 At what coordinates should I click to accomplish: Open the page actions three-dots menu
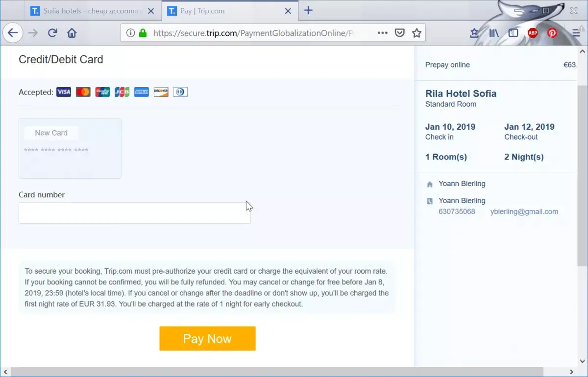[383, 33]
